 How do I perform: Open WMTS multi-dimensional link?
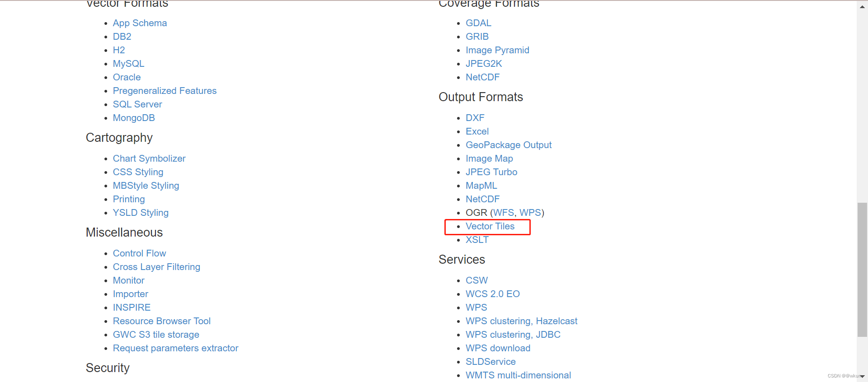pos(518,375)
